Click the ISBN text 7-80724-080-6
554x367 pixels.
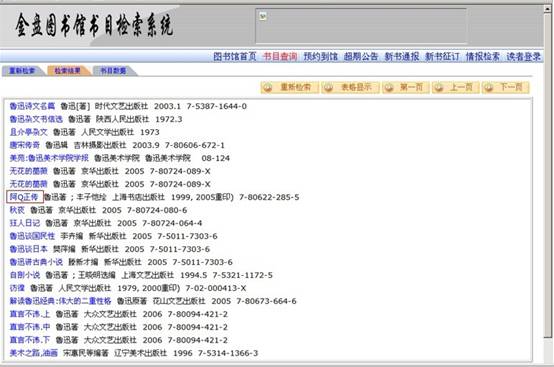pos(157,210)
